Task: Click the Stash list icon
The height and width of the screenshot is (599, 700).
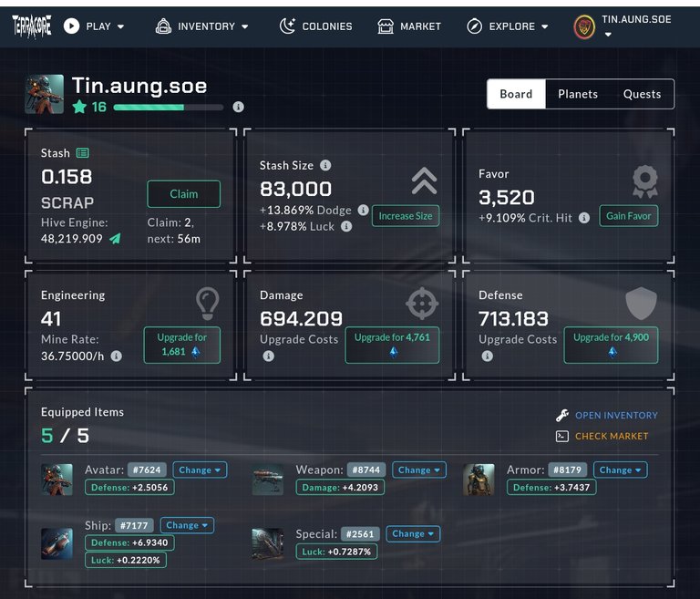Action: tap(83, 153)
